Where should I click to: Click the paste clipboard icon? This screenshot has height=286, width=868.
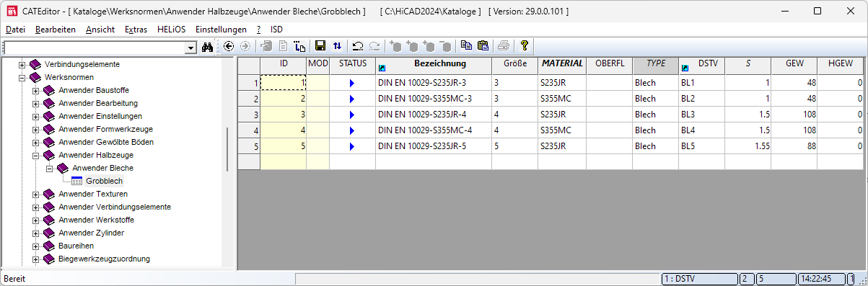click(483, 46)
